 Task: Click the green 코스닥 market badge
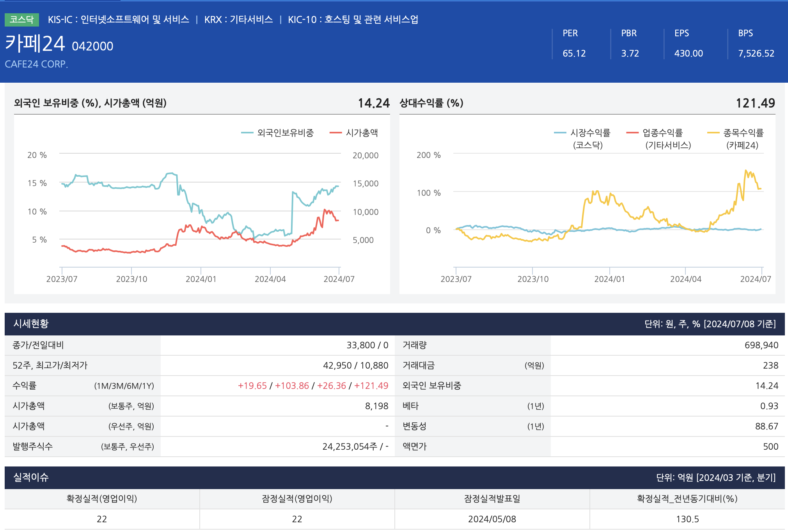click(x=22, y=20)
